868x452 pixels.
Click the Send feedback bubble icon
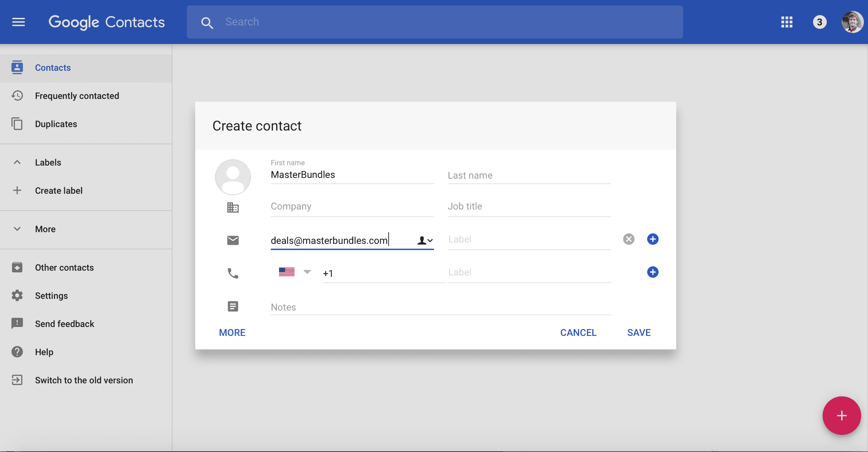pyautogui.click(x=17, y=324)
